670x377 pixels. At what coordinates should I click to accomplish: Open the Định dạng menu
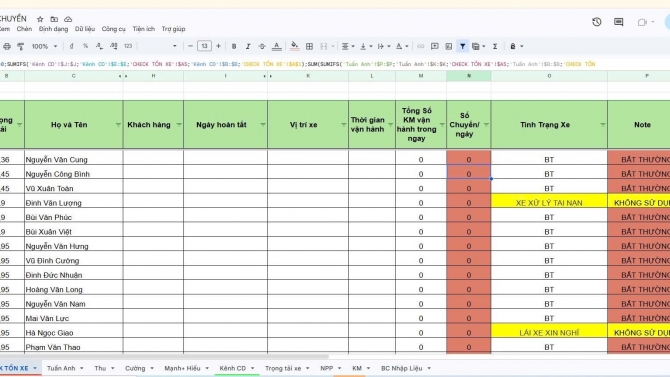53,29
